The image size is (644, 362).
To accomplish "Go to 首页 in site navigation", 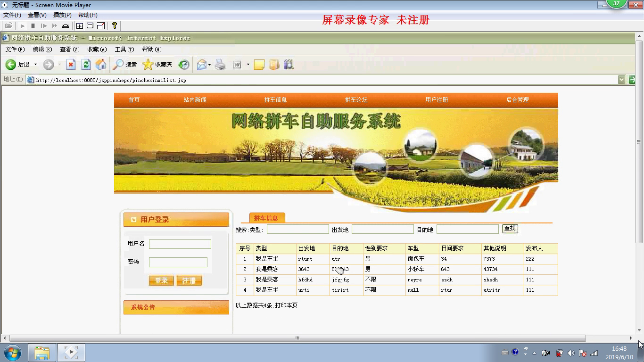I will point(134,100).
